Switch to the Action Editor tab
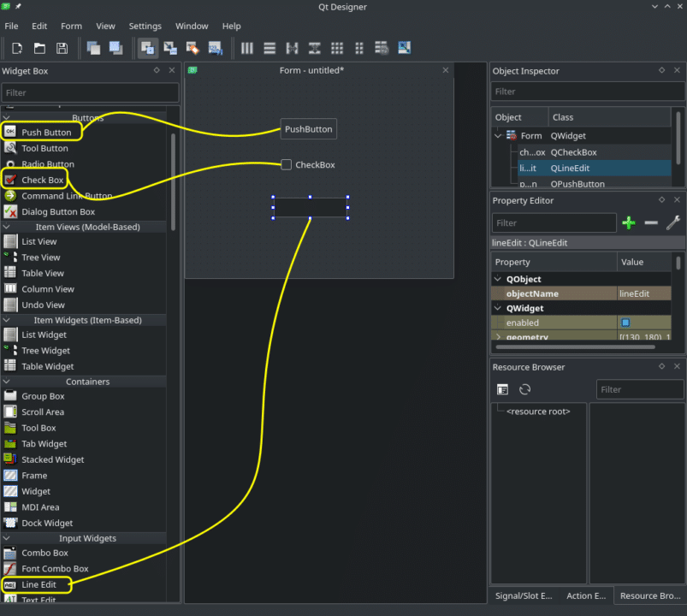Viewport: 687px width, 616px height. click(x=585, y=595)
